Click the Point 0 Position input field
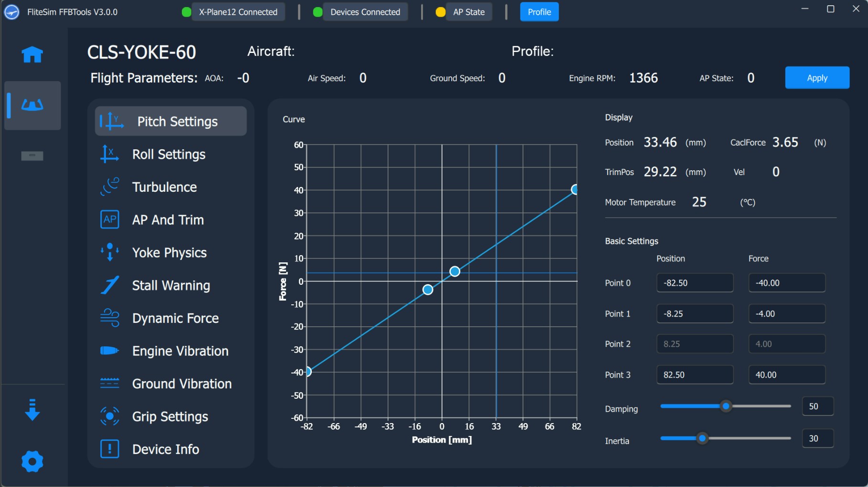The image size is (868, 487). click(695, 283)
